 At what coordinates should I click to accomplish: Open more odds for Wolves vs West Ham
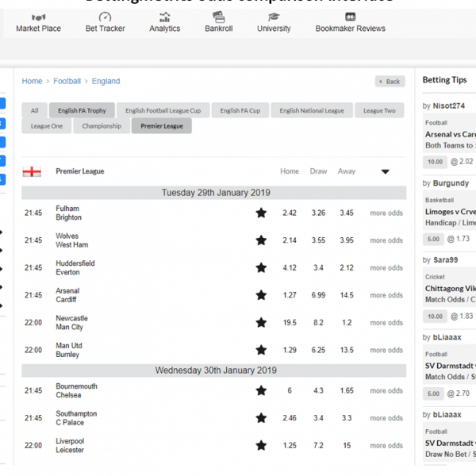[386, 240]
